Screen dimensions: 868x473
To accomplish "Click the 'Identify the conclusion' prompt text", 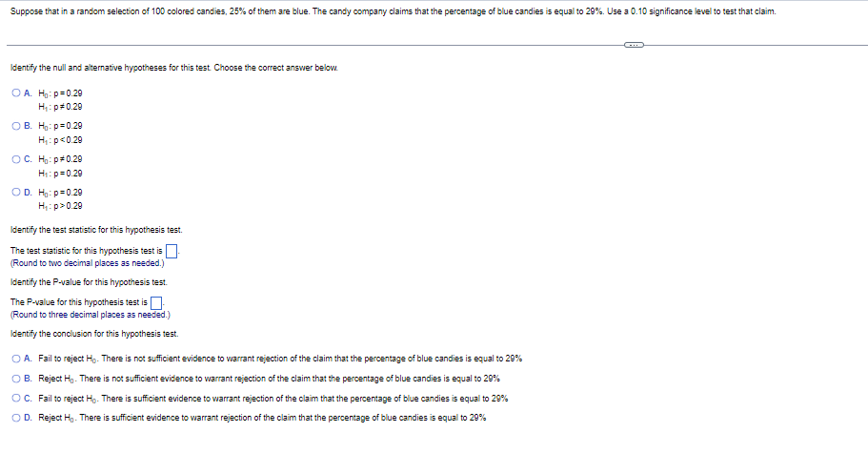I will click(94, 334).
